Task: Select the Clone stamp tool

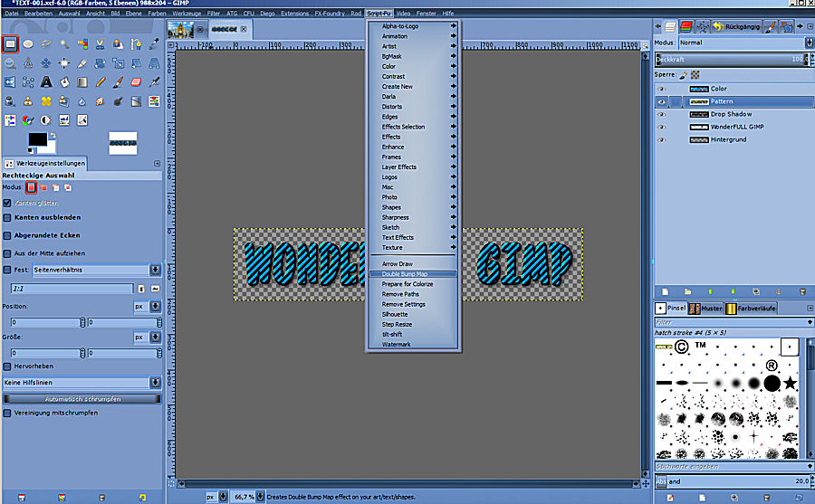Action: [x=28, y=101]
